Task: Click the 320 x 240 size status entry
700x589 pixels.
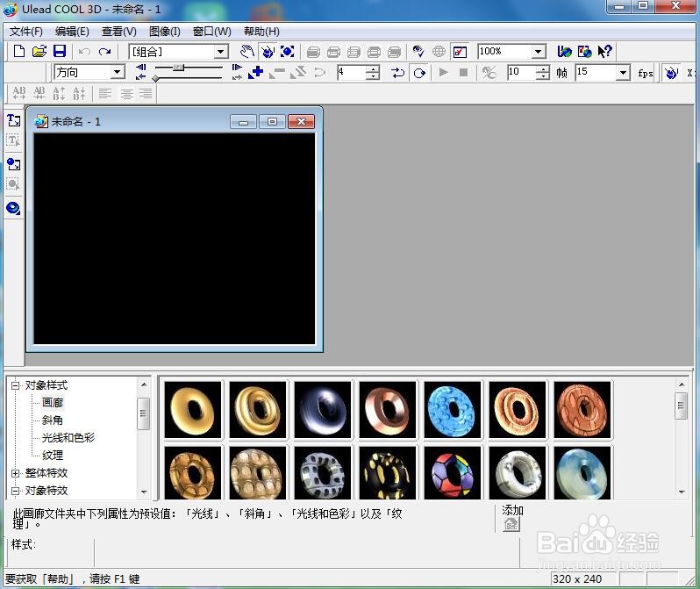Action: point(577,578)
